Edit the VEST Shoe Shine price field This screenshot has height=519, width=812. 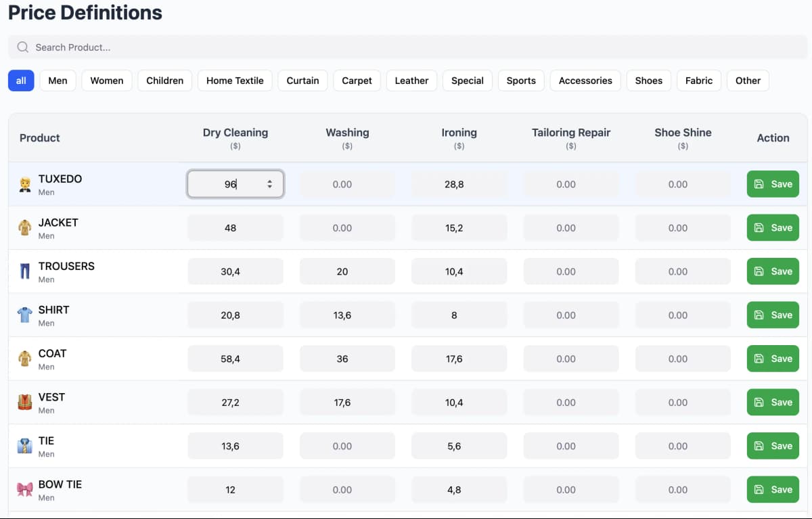point(683,403)
